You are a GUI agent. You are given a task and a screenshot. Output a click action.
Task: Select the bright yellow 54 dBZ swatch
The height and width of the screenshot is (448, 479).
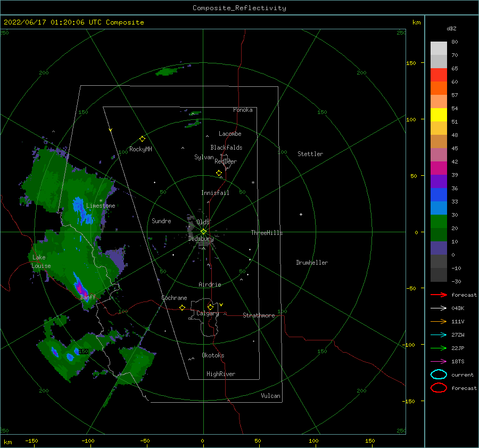439,115
